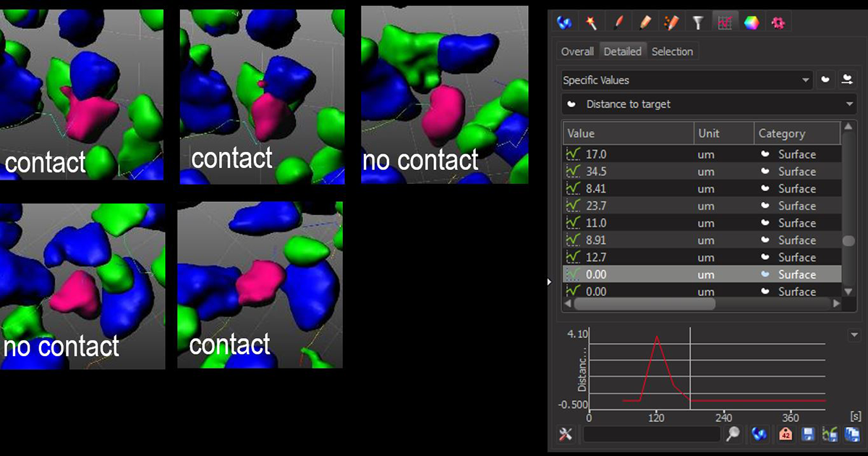Open the Distance to target dropdown
Image resolution: width=868 pixels, height=456 pixels.
click(709, 104)
